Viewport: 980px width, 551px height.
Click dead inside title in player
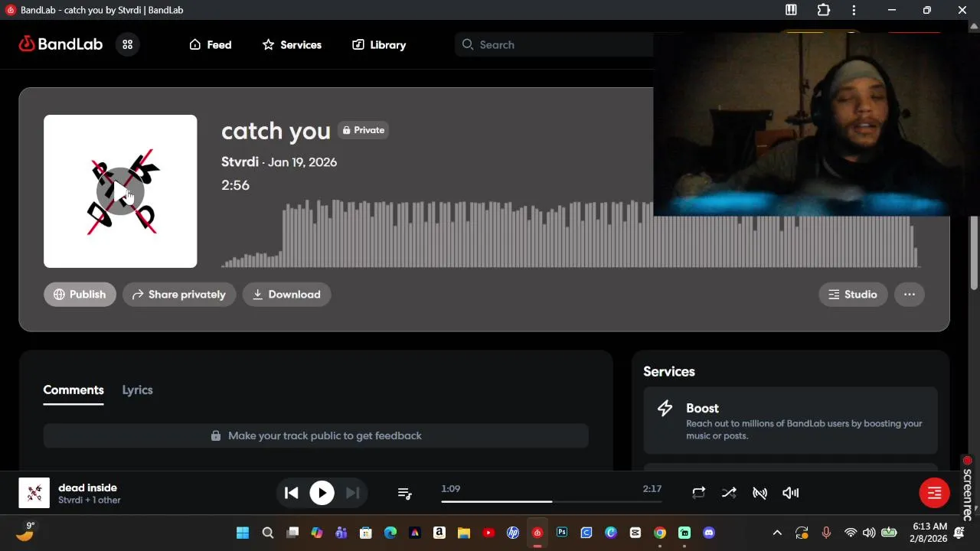[x=87, y=487]
